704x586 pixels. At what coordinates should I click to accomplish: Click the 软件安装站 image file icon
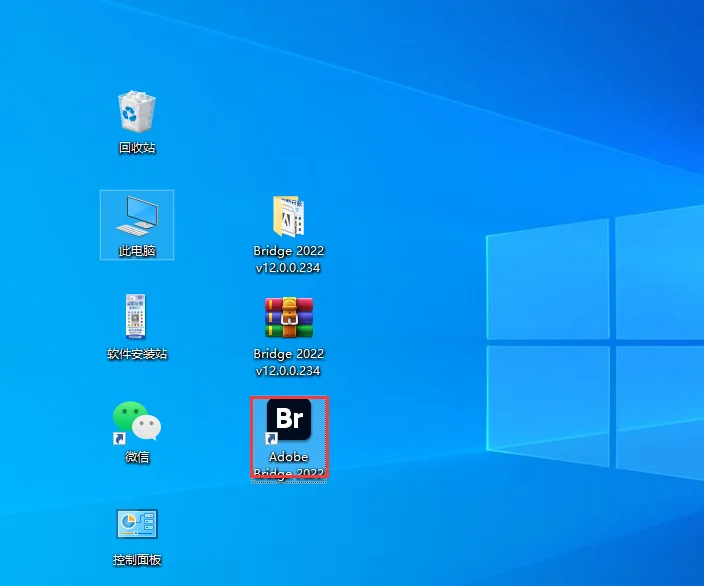pyautogui.click(x=136, y=317)
